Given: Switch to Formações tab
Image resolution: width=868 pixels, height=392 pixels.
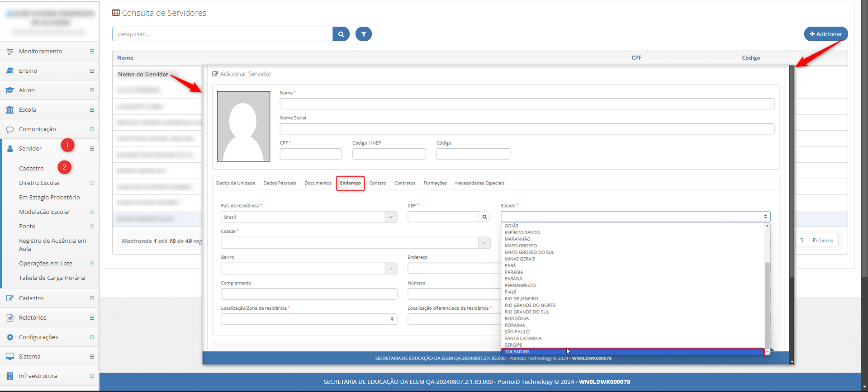Looking at the screenshot, I should [435, 183].
